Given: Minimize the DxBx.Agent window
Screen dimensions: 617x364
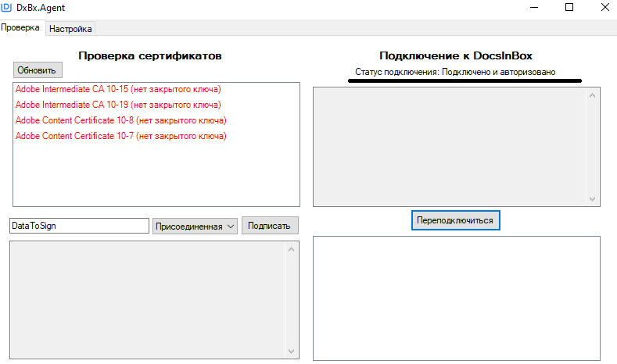Looking at the screenshot, I should (533, 8).
